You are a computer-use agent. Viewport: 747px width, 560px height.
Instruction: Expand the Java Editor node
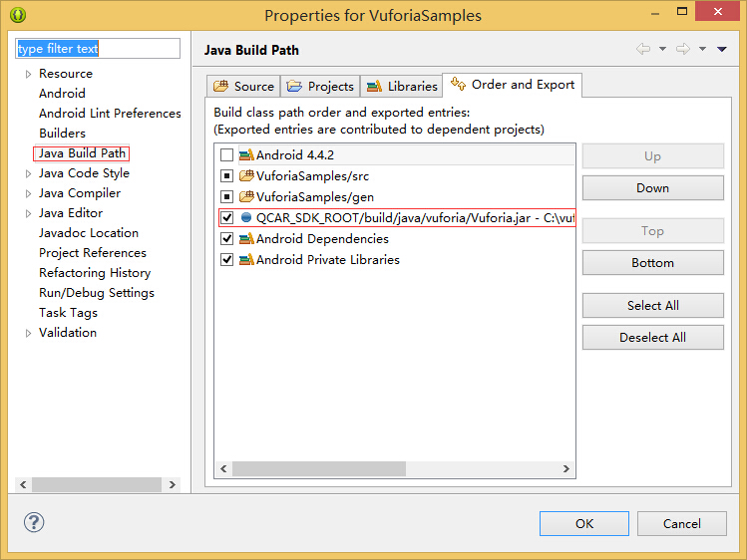(x=28, y=213)
